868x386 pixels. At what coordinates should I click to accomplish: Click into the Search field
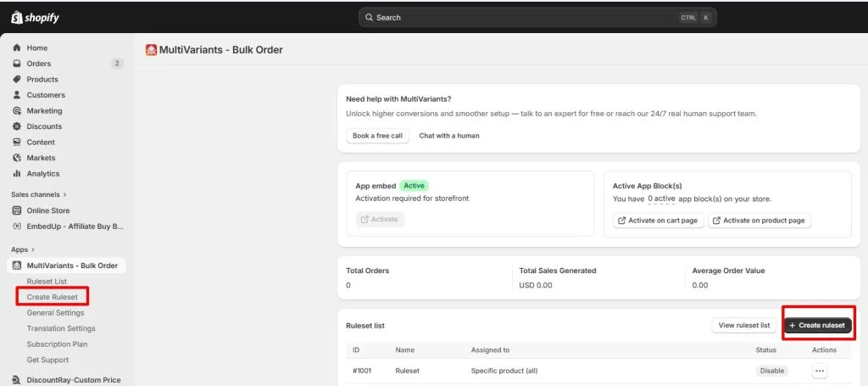pos(537,18)
